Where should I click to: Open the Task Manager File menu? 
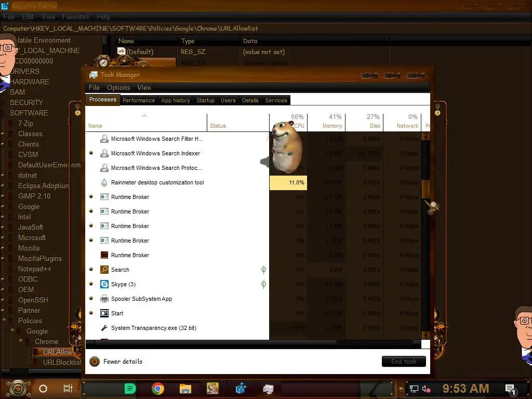pyautogui.click(x=94, y=87)
